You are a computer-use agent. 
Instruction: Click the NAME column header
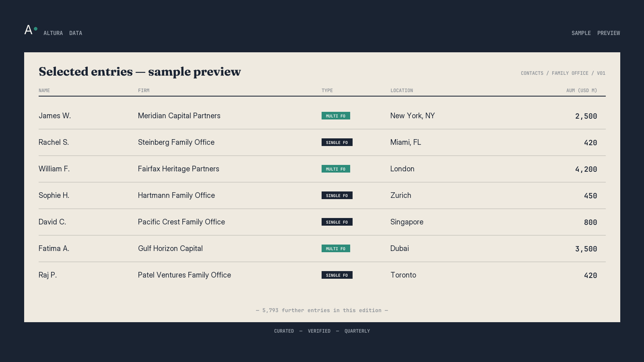point(44,90)
